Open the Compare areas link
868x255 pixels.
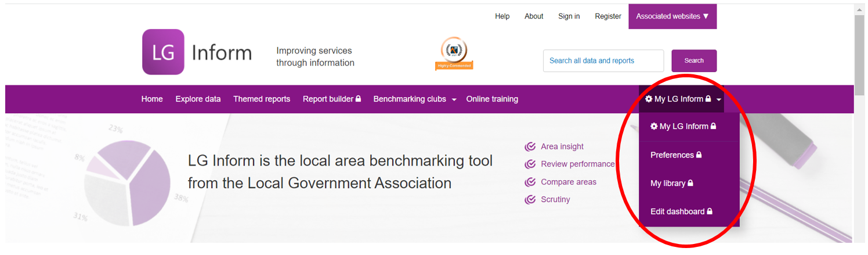tap(569, 182)
